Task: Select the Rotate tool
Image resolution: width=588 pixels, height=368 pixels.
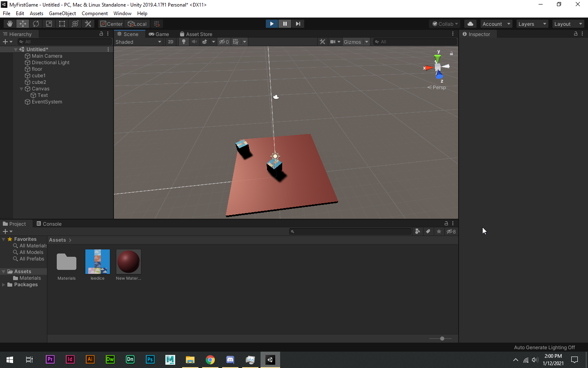Action: pyautogui.click(x=36, y=24)
